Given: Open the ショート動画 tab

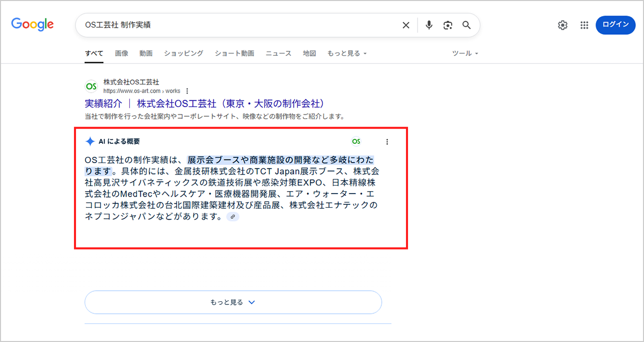Looking at the screenshot, I should [234, 53].
